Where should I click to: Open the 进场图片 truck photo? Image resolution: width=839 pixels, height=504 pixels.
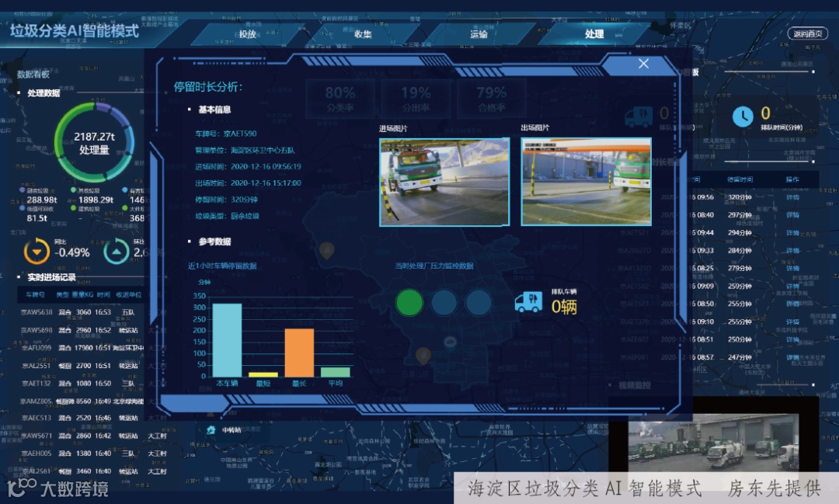coord(444,182)
